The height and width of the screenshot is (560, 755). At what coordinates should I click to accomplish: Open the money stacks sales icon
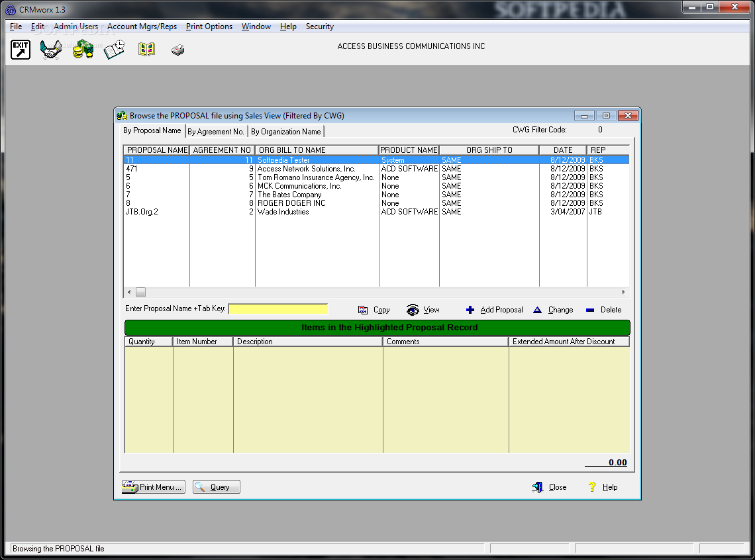[83, 50]
